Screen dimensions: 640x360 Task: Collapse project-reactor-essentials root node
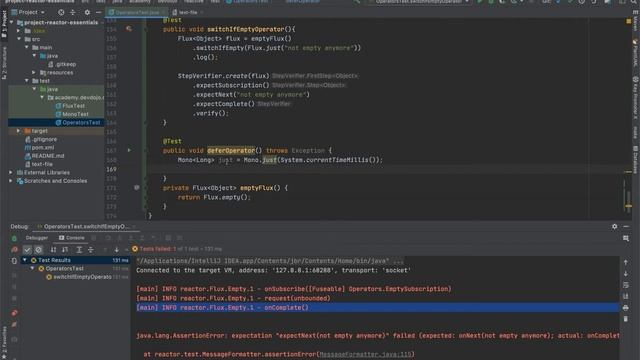coord(12,22)
